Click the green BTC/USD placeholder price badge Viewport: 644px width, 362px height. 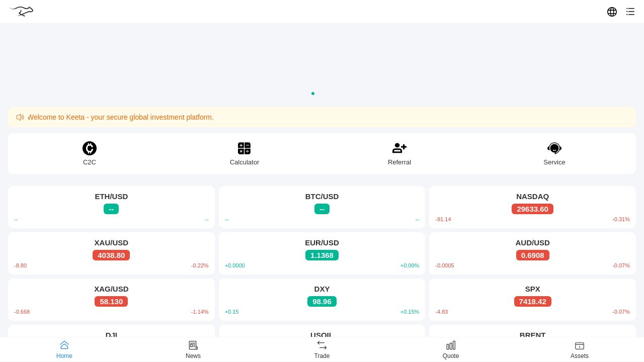322,209
